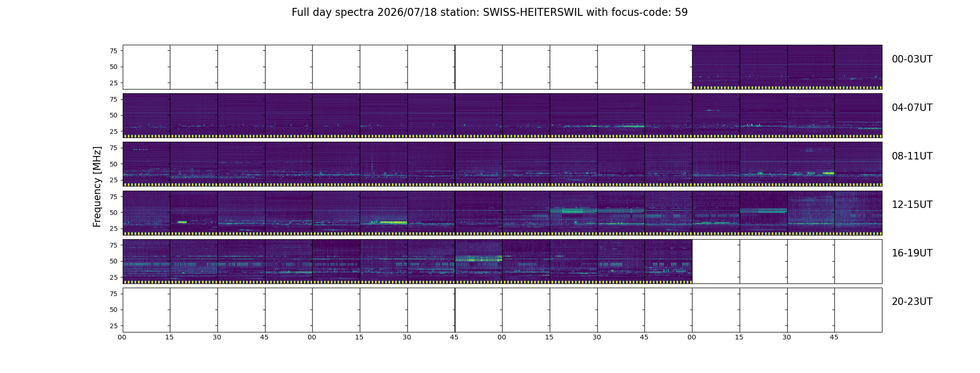Image resolution: width=980 pixels, height=373 pixels.
Task: Click the first empty tile in the 20-23UT row
Action: coord(147,310)
